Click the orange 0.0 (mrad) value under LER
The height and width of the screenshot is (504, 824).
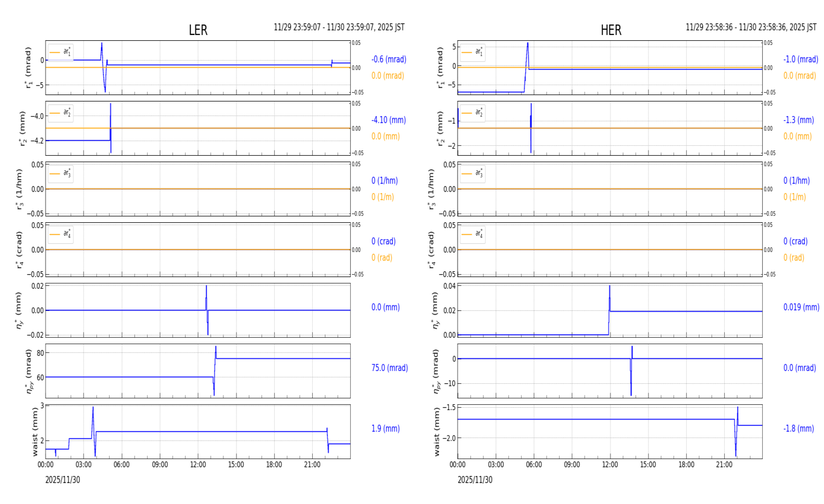coord(387,76)
